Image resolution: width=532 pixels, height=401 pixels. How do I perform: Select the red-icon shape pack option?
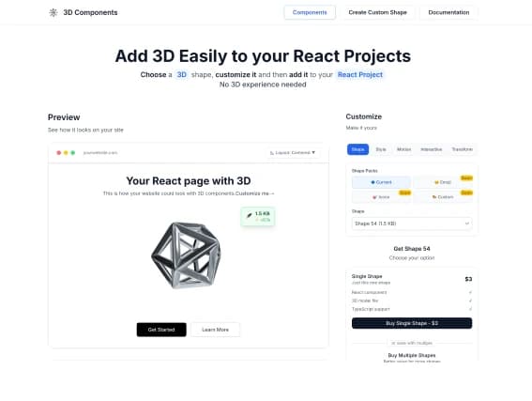[x=381, y=197]
